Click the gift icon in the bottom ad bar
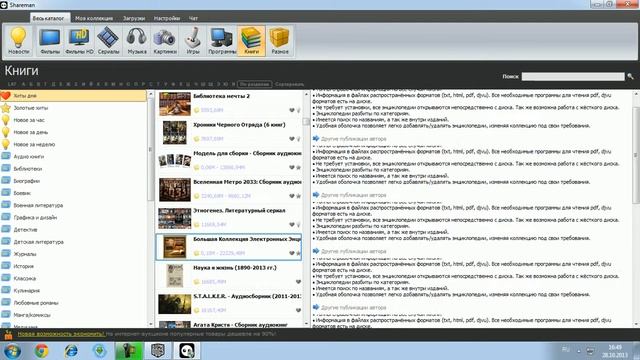 [x=8, y=335]
